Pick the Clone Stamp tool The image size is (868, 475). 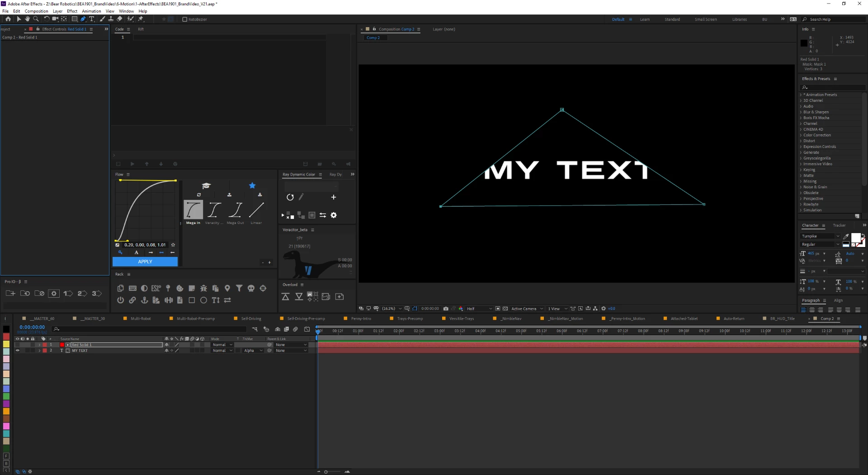tap(111, 19)
